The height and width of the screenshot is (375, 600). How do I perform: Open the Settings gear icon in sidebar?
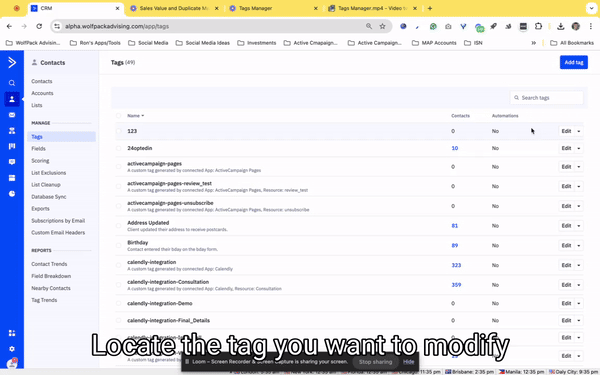click(x=12, y=349)
